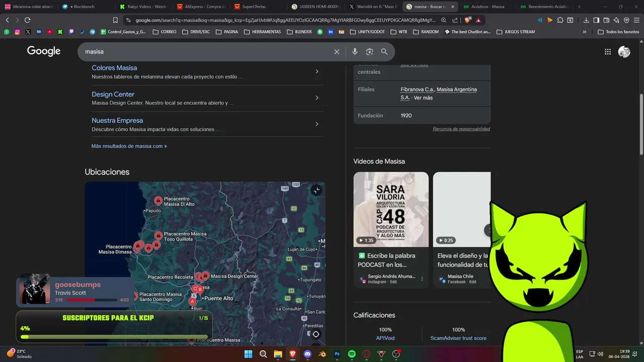Bookmark this page with the bookmark icon
This screenshot has height=362, width=644.
click(x=115, y=20)
